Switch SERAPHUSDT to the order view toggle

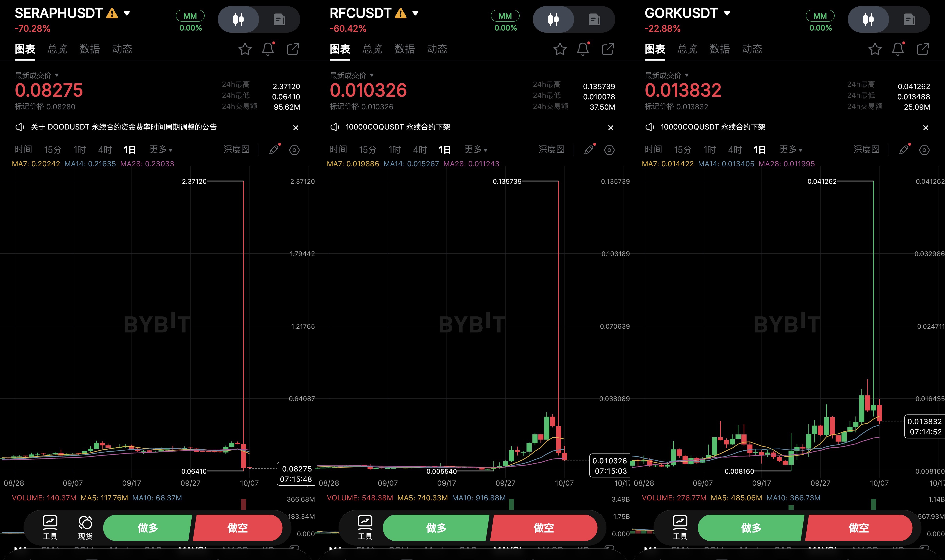point(279,19)
